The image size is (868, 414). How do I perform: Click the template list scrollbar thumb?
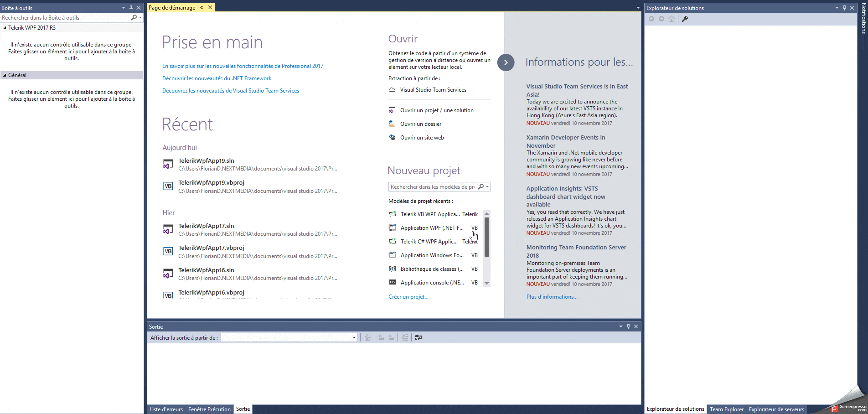click(486, 237)
